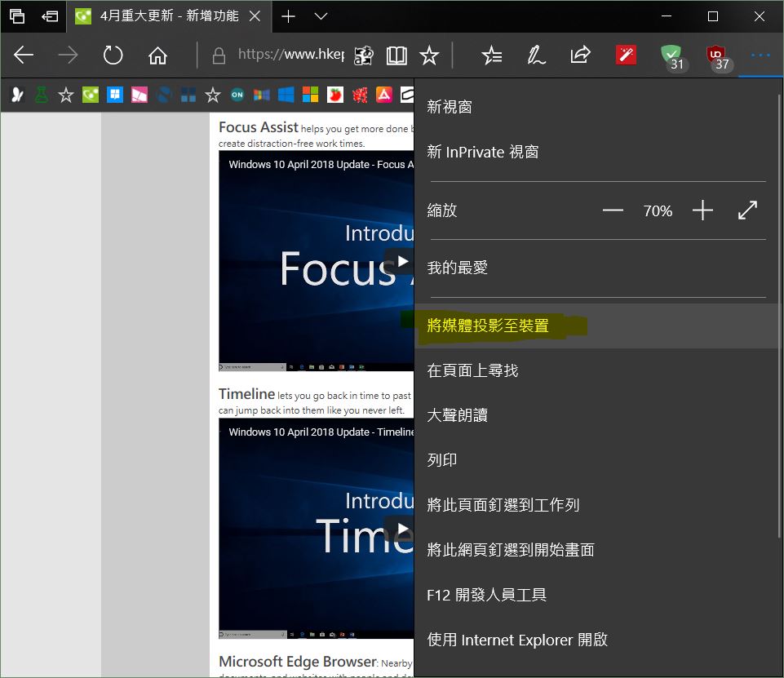Image resolution: width=784 pixels, height=678 pixels.
Task: Open the green flask bookmark
Action: click(42, 95)
